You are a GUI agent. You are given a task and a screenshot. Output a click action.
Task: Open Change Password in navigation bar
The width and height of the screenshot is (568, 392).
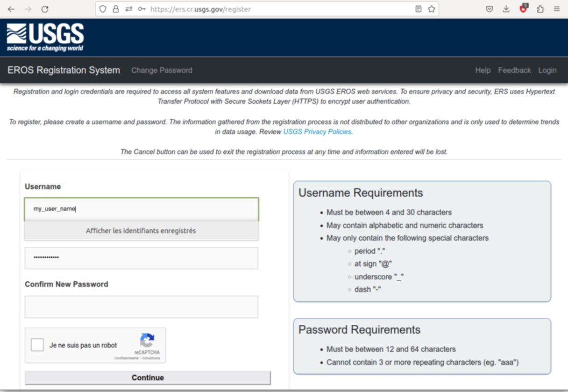pos(162,70)
